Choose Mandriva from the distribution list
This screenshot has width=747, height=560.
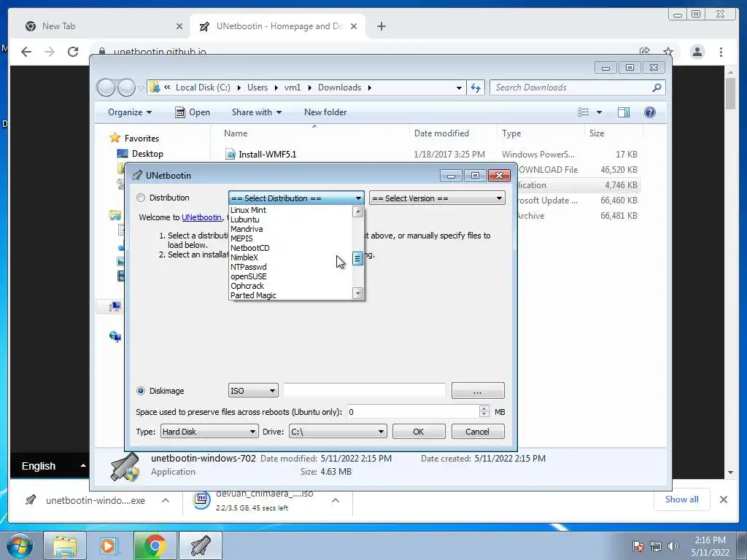click(247, 229)
